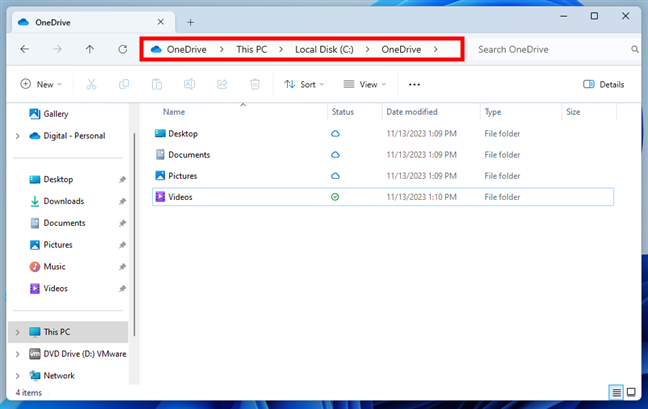
Task: Expand Network tree node
Action: [17, 376]
